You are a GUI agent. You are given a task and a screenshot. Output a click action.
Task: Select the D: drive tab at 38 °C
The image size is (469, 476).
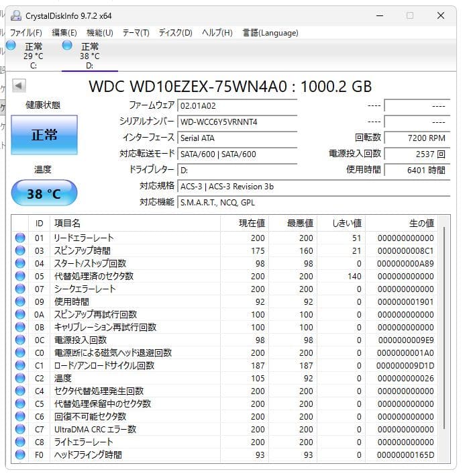[x=89, y=55]
